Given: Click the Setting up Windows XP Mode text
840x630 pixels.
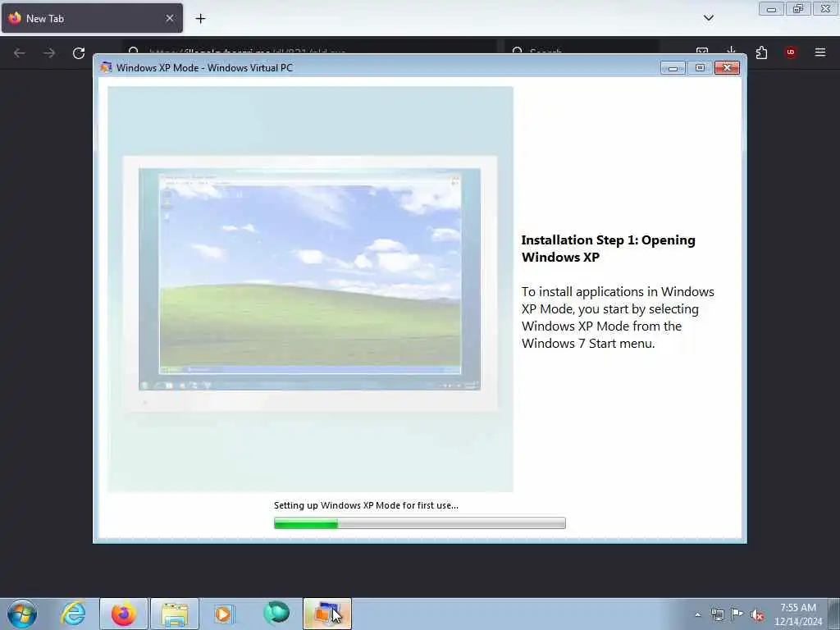Looking at the screenshot, I should pos(366,505).
